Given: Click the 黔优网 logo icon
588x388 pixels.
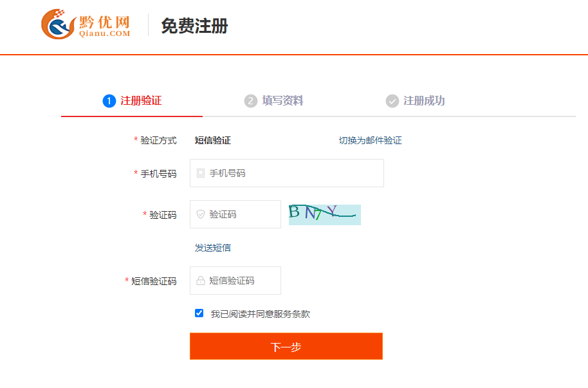Looking at the screenshot, I should point(58,25).
